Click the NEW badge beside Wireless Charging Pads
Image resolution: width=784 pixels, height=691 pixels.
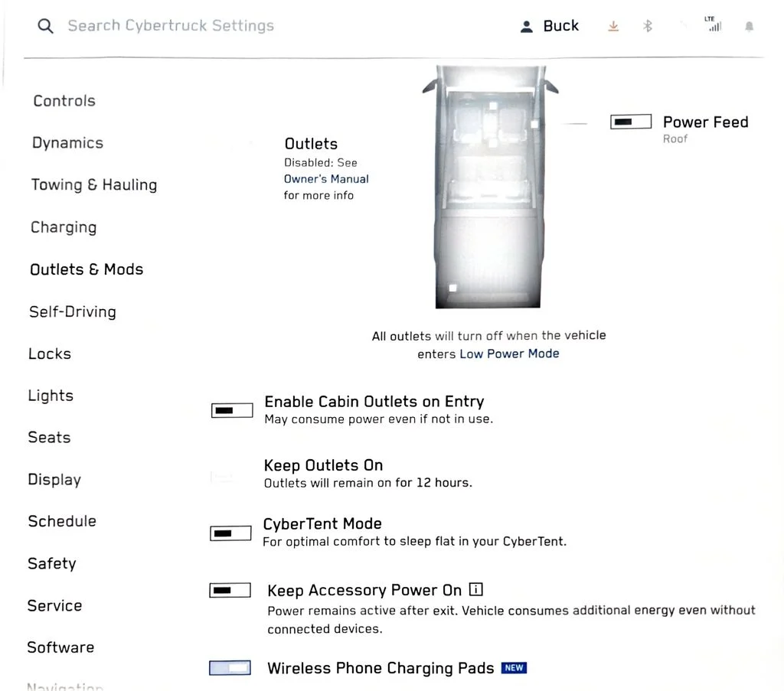pyautogui.click(x=514, y=667)
